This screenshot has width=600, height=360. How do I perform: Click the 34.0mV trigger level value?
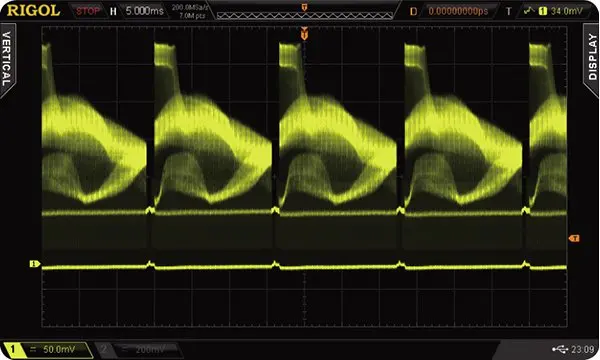(567, 11)
